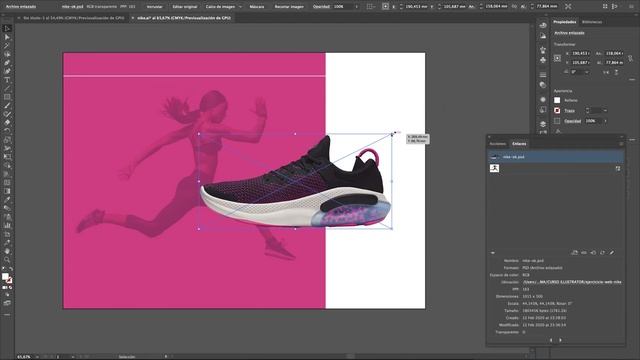Click Calco de imagen button

coord(220,7)
